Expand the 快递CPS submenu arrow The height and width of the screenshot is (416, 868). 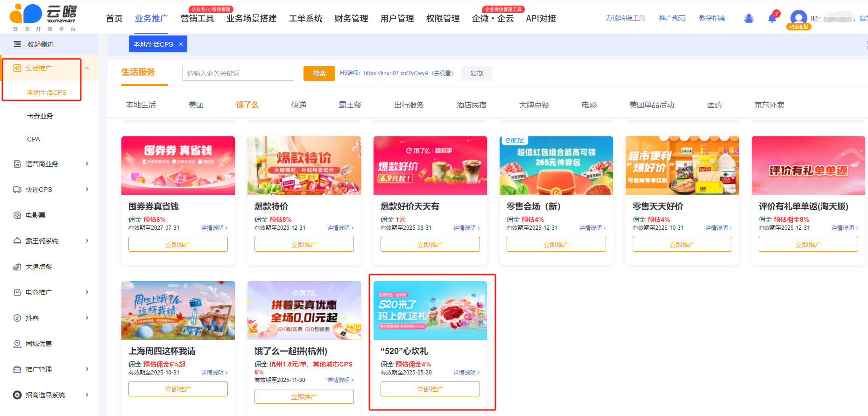coord(87,190)
